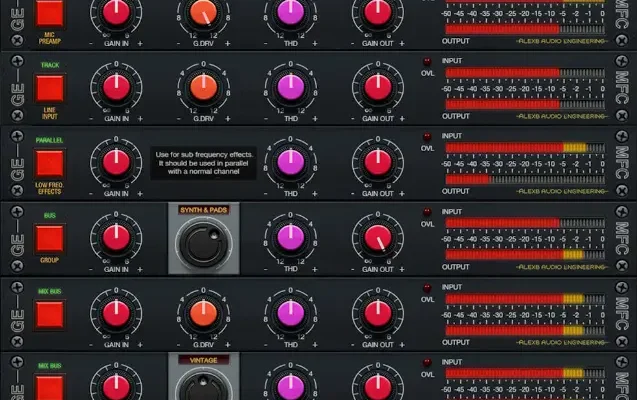
Task: Toggle the BUS GROUP red square button
Action: tap(50, 237)
